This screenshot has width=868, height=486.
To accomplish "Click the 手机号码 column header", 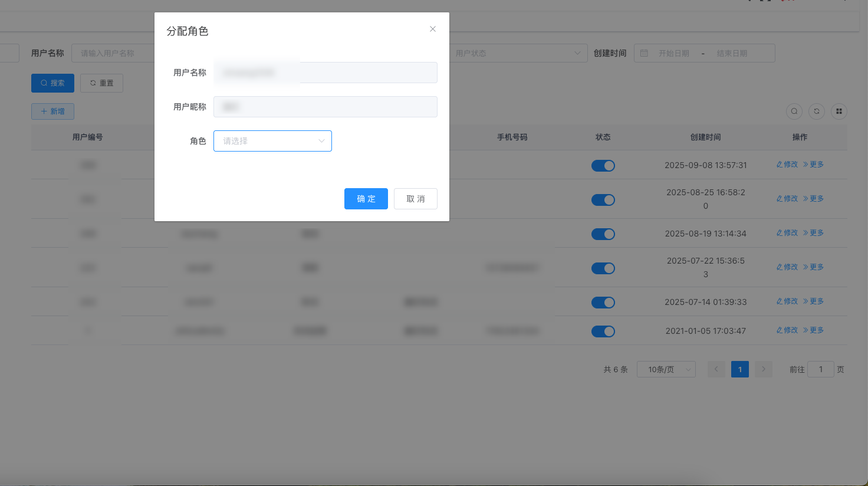I will click(x=512, y=137).
